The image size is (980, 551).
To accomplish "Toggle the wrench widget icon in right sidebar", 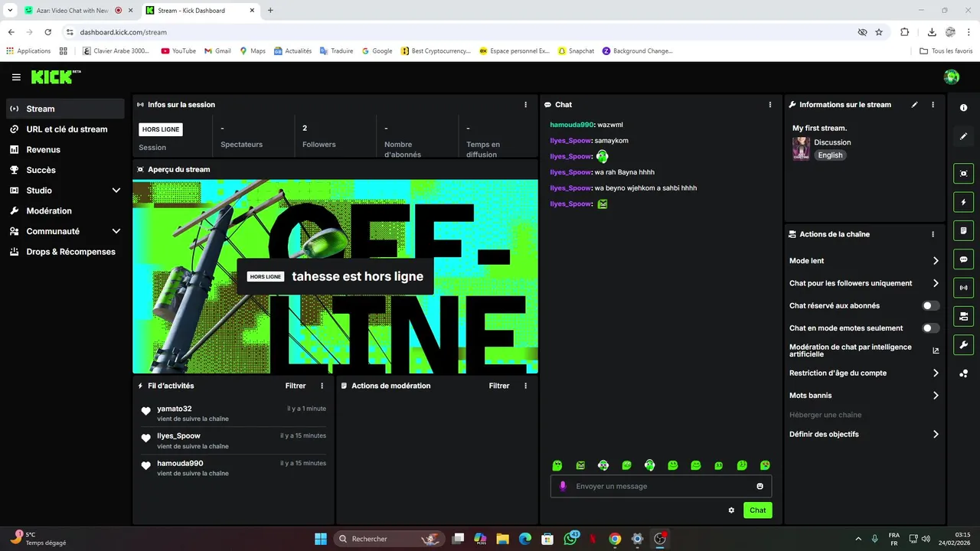I will (964, 344).
